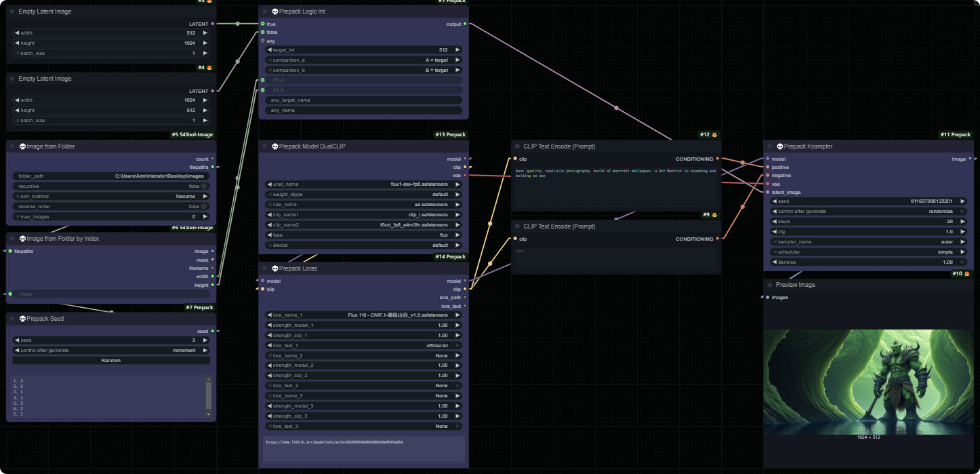Collapse the Prepack Loras node via its dot
The image size is (980, 474).
pyautogui.click(x=265, y=269)
